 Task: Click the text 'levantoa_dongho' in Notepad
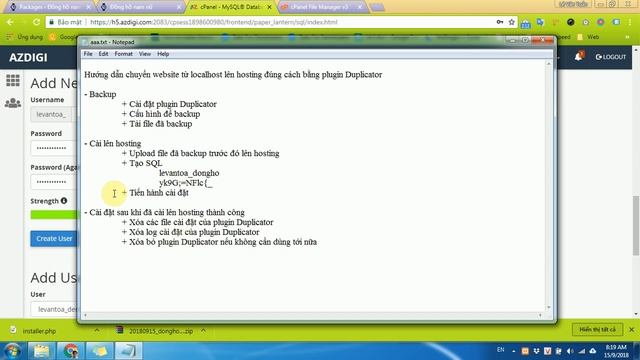pyautogui.click(x=189, y=173)
